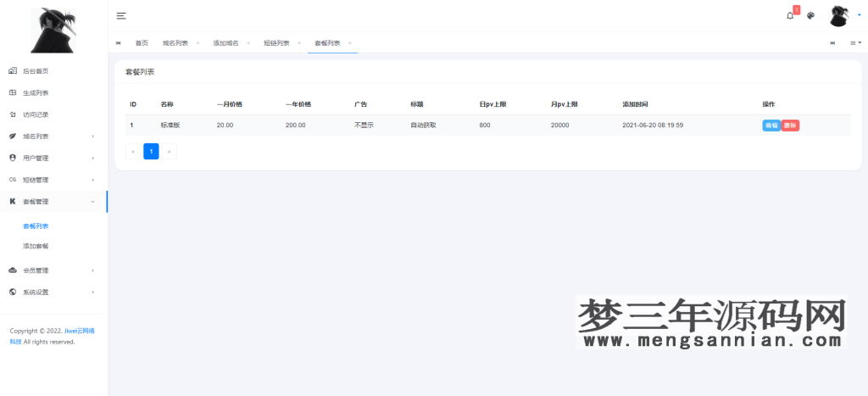Switch to the 首页 tab
Viewport: 868px width, 396px height.
point(142,42)
